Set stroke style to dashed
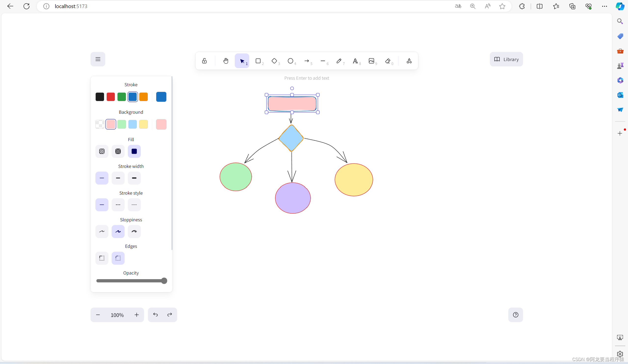The image size is (628, 364). 118,205
